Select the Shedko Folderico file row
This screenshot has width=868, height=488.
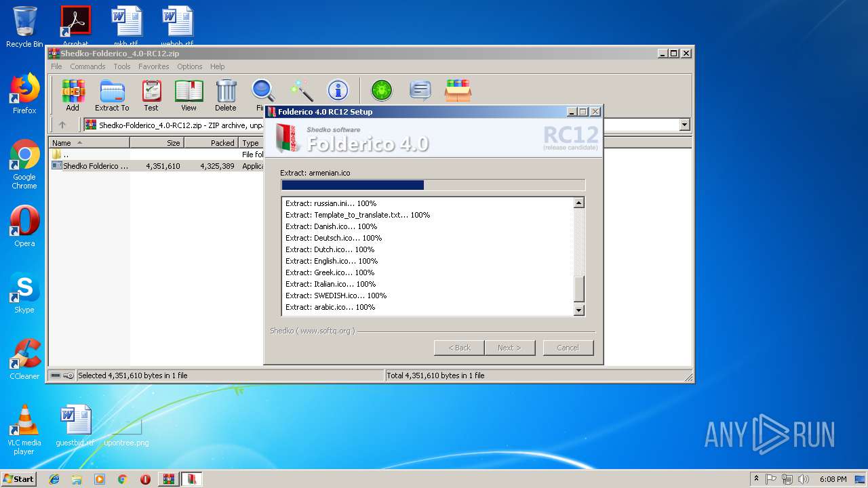tap(156, 166)
